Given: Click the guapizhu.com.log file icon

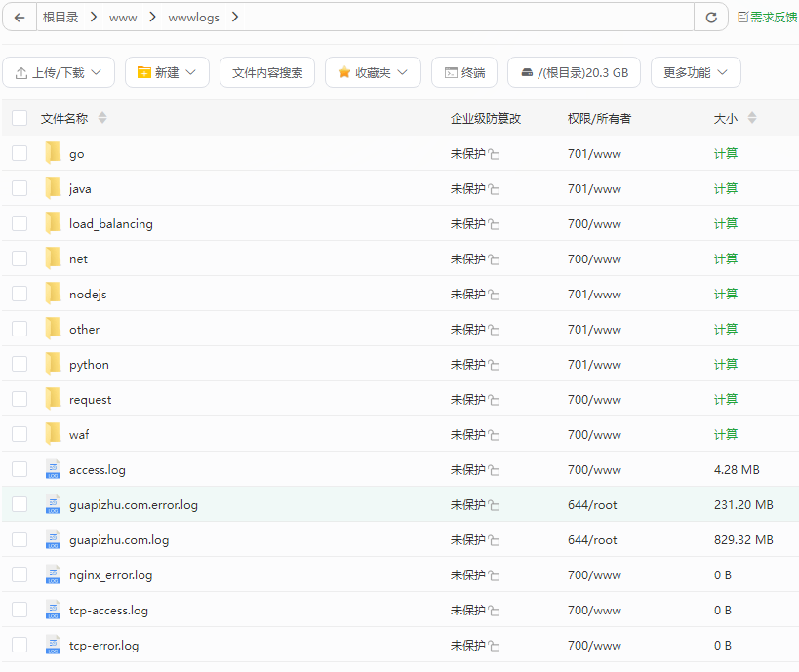Looking at the screenshot, I should point(53,539).
